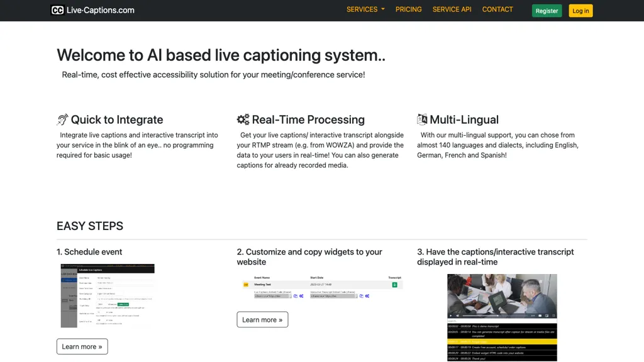Screen dimensions: 644x362
Task: Click the green transcript icon in the widget preview
Action: (394, 285)
